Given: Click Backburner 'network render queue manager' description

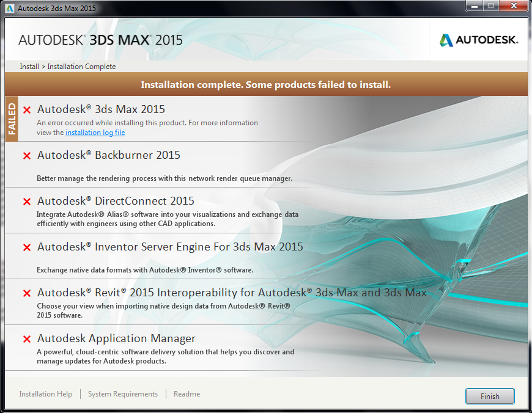Looking at the screenshot, I should pos(164,178).
